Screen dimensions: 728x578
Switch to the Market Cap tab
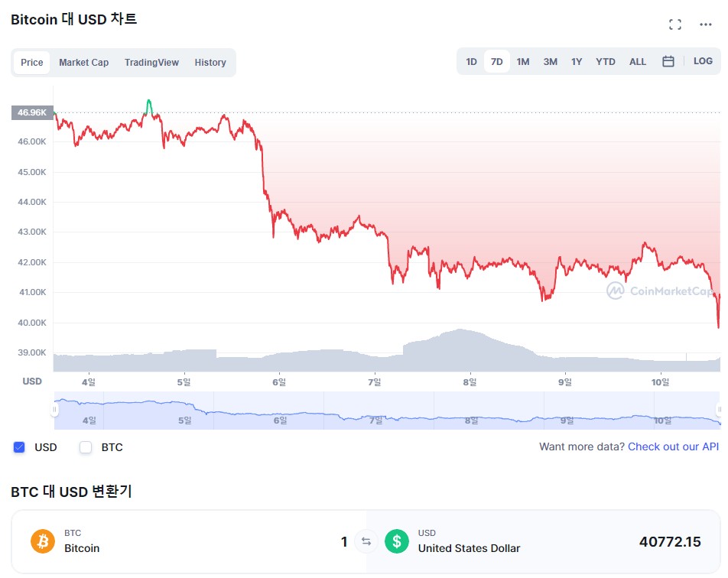[83, 63]
